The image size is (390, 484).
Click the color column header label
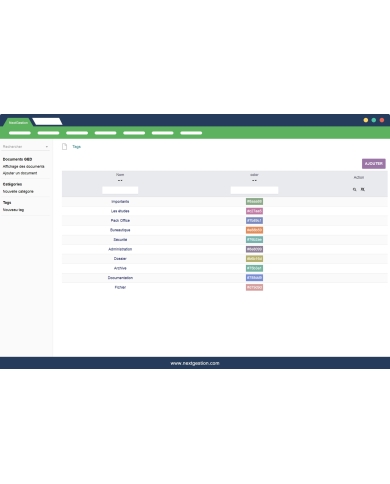254,175
